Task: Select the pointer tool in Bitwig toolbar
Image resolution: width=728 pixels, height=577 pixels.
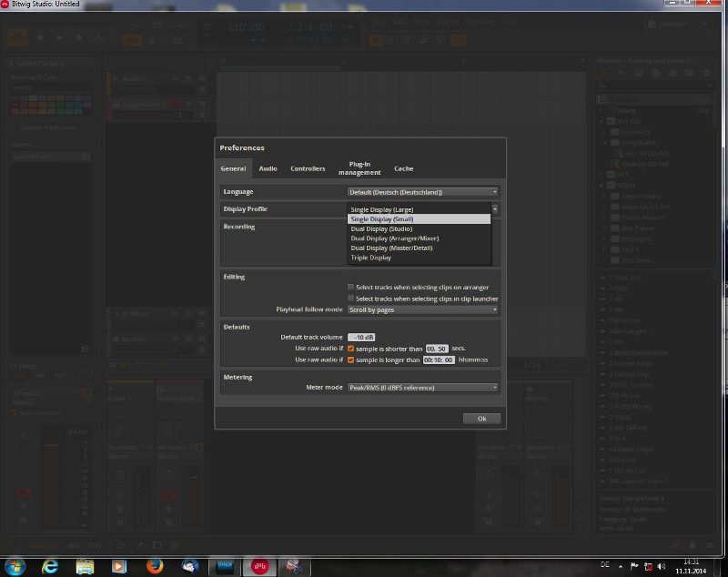Action: (x=376, y=40)
